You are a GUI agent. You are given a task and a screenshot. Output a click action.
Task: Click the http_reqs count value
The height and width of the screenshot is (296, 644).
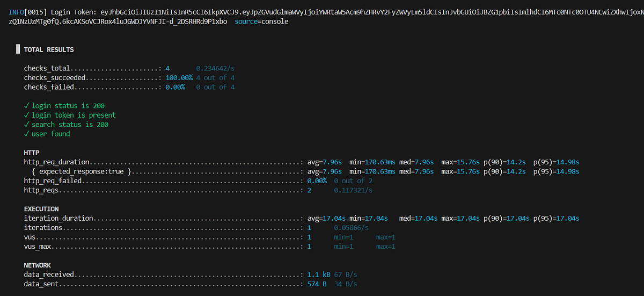pos(309,190)
